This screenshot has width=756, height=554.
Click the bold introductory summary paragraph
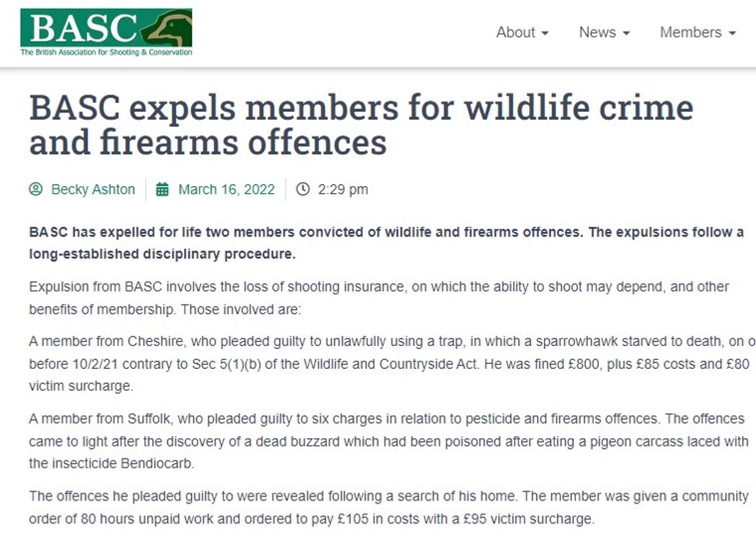(x=385, y=242)
